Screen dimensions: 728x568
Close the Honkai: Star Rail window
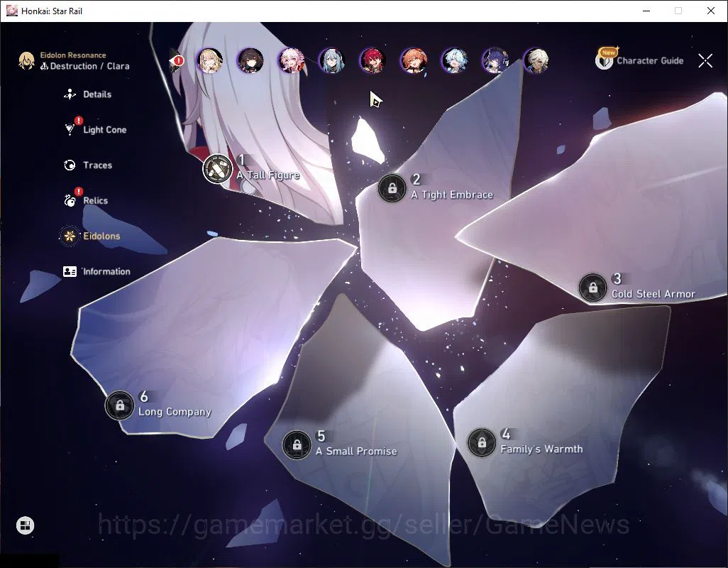(x=711, y=11)
